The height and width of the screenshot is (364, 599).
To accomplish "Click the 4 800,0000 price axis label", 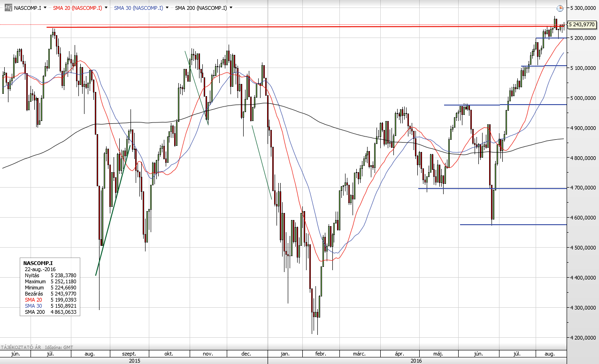I will (x=582, y=158).
